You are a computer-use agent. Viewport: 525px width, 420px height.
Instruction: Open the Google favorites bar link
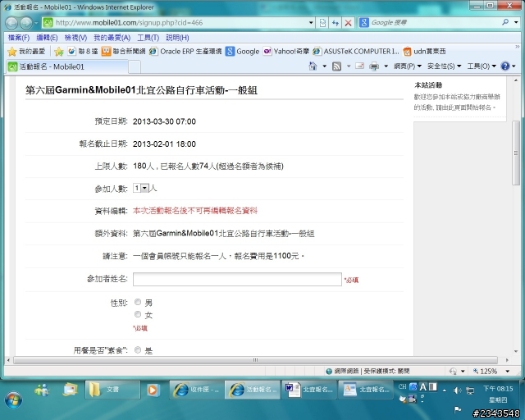tap(243, 51)
